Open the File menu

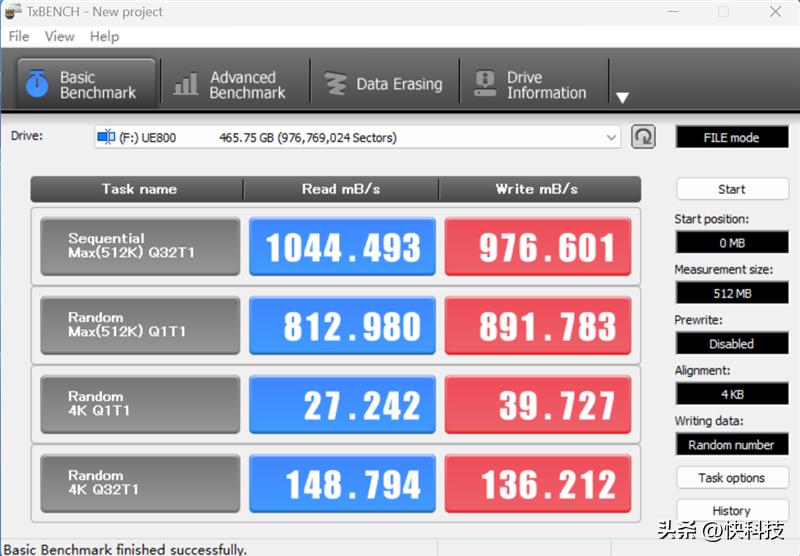coord(19,37)
